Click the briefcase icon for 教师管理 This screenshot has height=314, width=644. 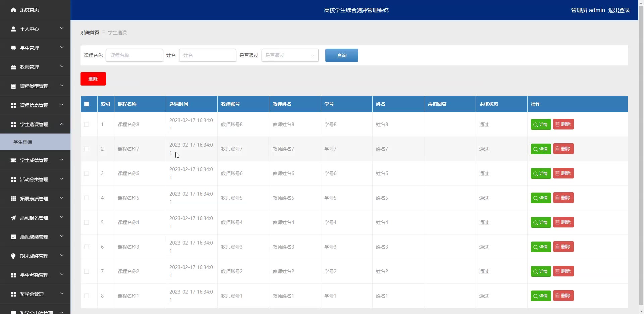point(13,67)
